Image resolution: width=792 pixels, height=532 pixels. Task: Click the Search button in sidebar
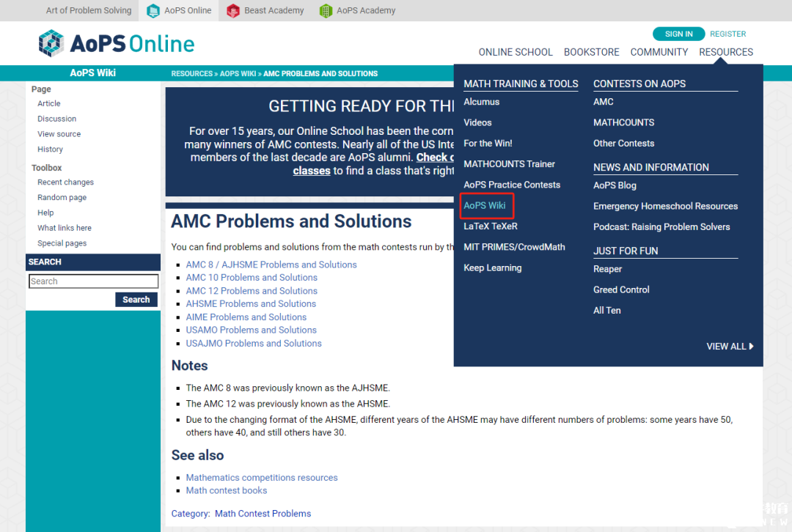coord(136,300)
